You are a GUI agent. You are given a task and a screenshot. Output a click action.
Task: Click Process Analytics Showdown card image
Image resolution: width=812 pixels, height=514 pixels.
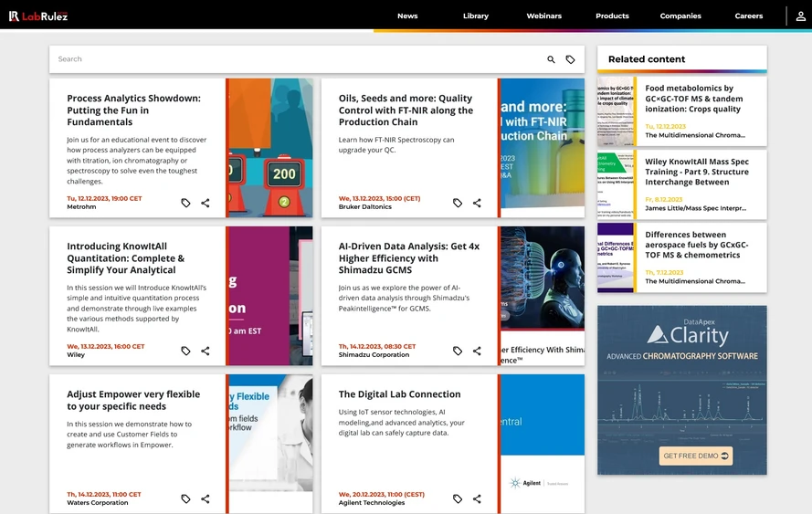click(x=270, y=148)
